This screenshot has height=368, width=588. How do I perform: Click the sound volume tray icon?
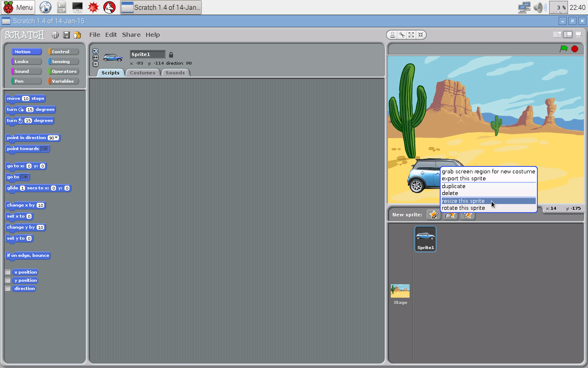pyautogui.click(x=540, y=7)
